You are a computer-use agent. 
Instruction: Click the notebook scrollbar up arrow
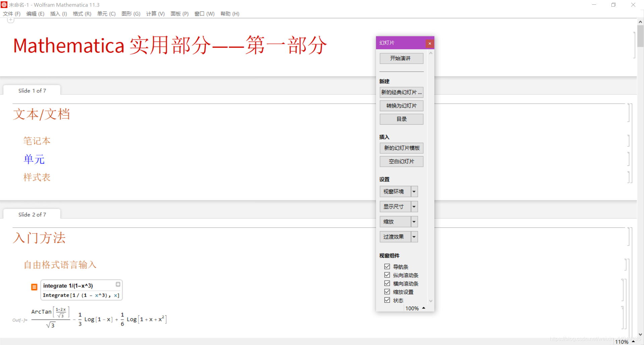coord(640,22)
